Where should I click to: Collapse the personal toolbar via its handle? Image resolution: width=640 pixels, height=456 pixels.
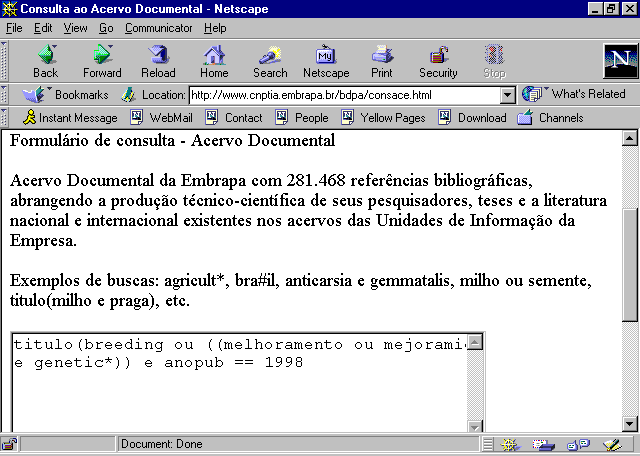(4, 118)
